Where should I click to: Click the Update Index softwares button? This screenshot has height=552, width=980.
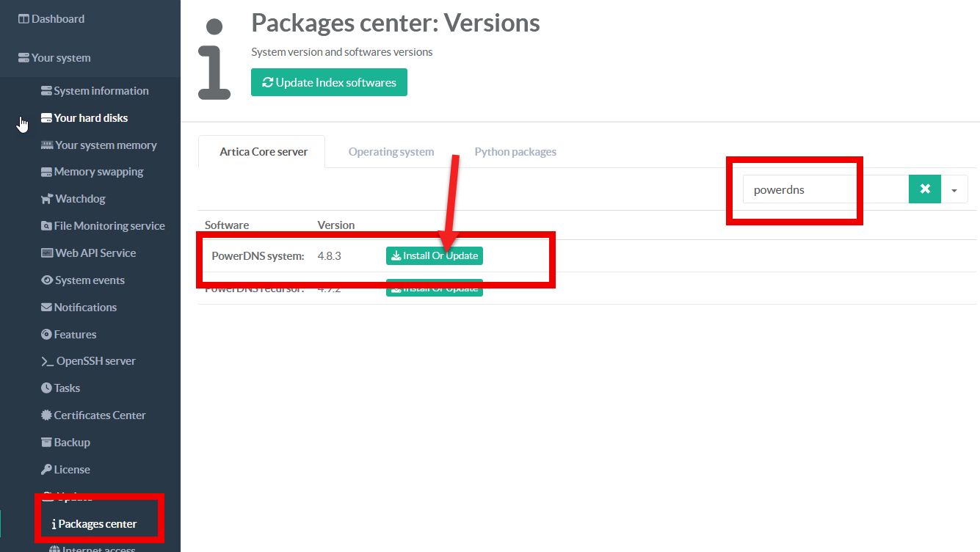click(x=329, y=82)
